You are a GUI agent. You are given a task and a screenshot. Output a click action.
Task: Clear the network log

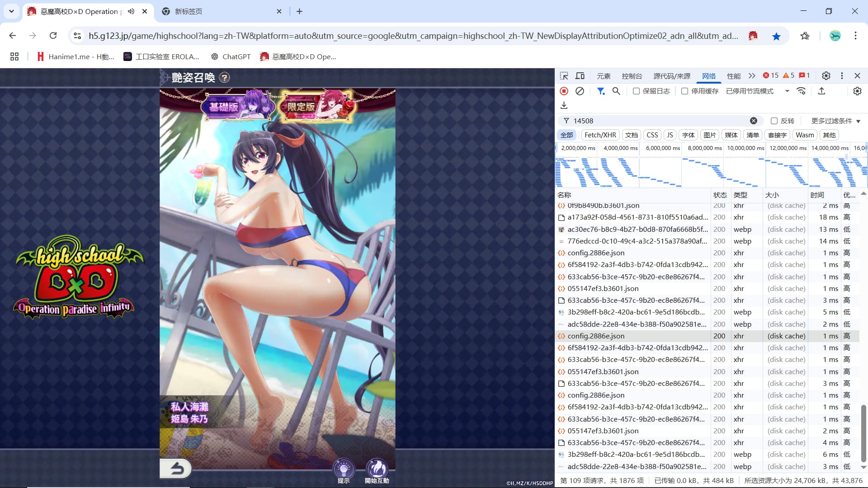tap(580, 91)
